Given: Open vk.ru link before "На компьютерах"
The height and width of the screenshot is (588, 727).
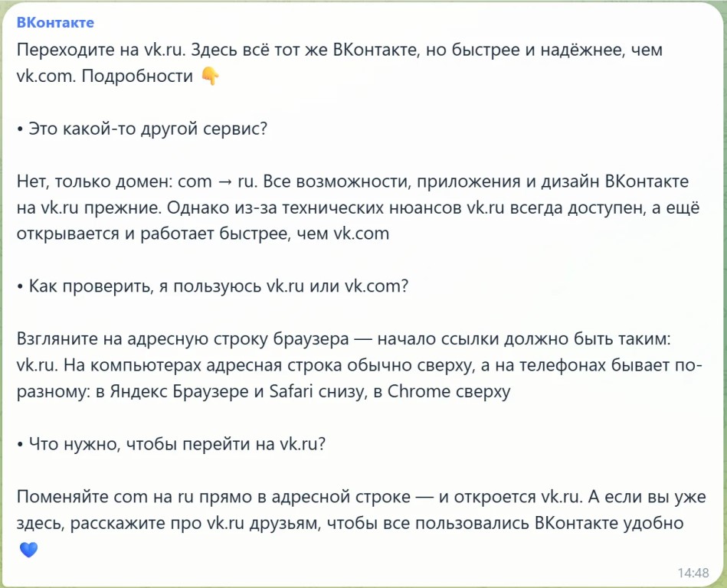Looking at the screenshot, I should [36, 366].
